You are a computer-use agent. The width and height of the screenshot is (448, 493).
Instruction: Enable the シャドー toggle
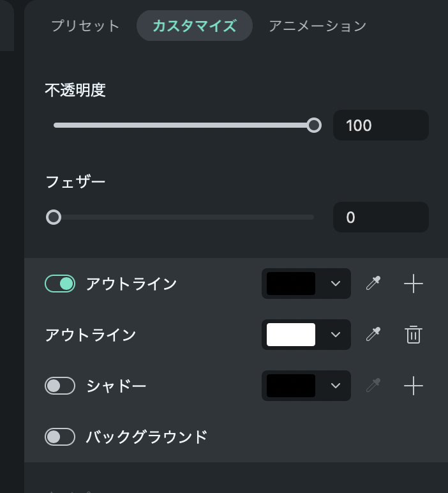click(x=60, y=386)
